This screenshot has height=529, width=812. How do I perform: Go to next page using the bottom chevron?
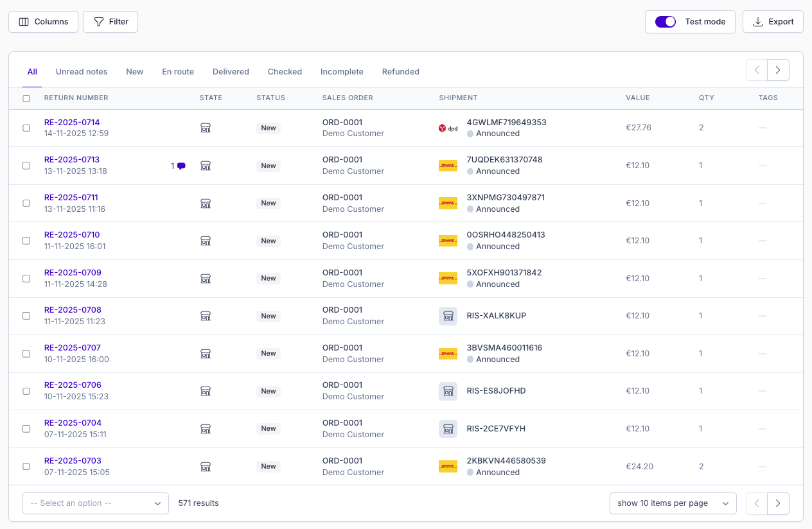[778, 503]
